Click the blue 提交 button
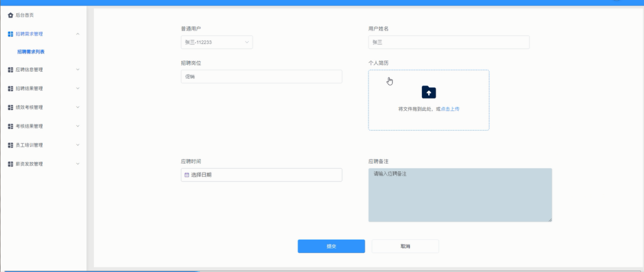644x272 pixels. coord(331,246)
